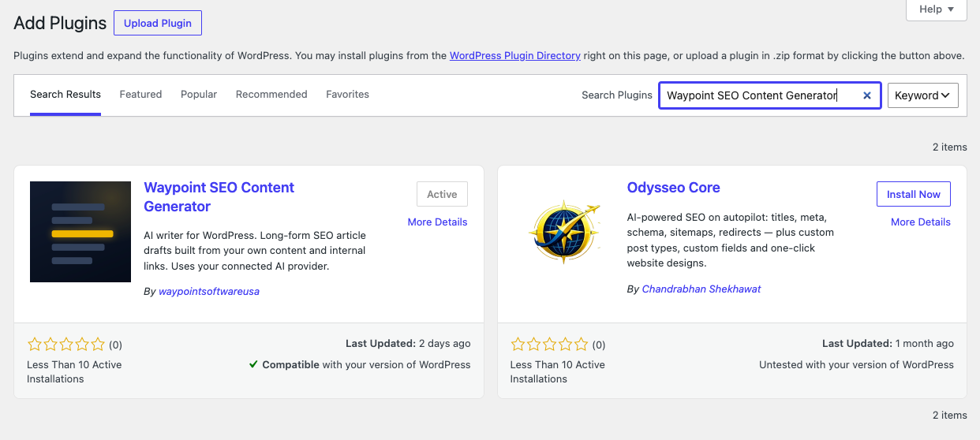Click the Odysseo Core star rating
The height and width of the screenshot is (440, 980).
coord(549,345)
